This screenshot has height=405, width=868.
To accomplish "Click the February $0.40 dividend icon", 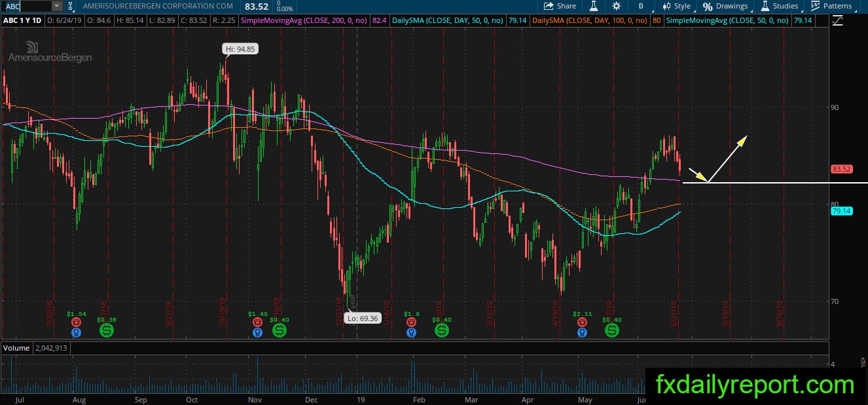I will tap(442, 330).
